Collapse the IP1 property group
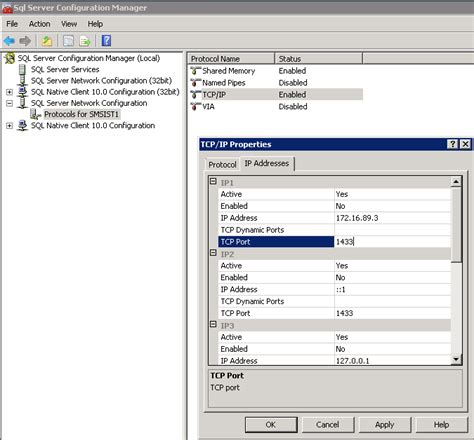474x440 pixels. click(x=213, y=182)
